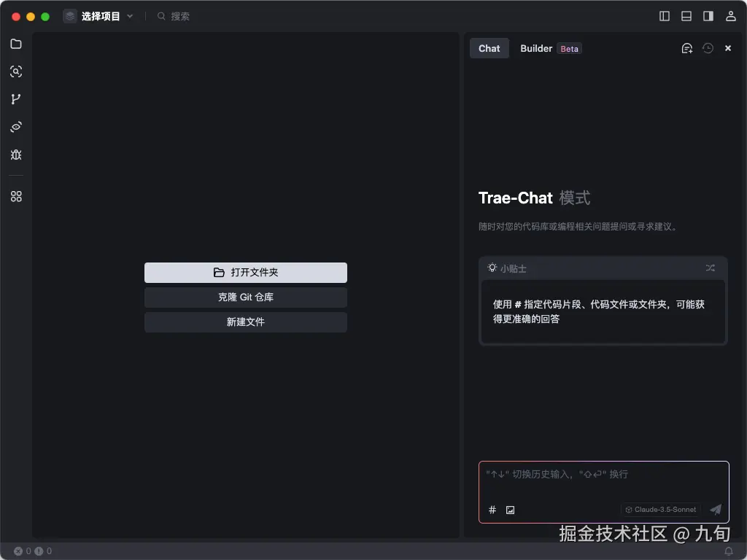Toggle the bottom panel layout icon

click(686, 16)
